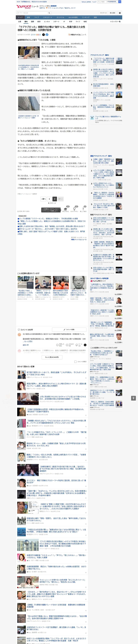
Task: Select the 有料 tab
Action: 95,17
